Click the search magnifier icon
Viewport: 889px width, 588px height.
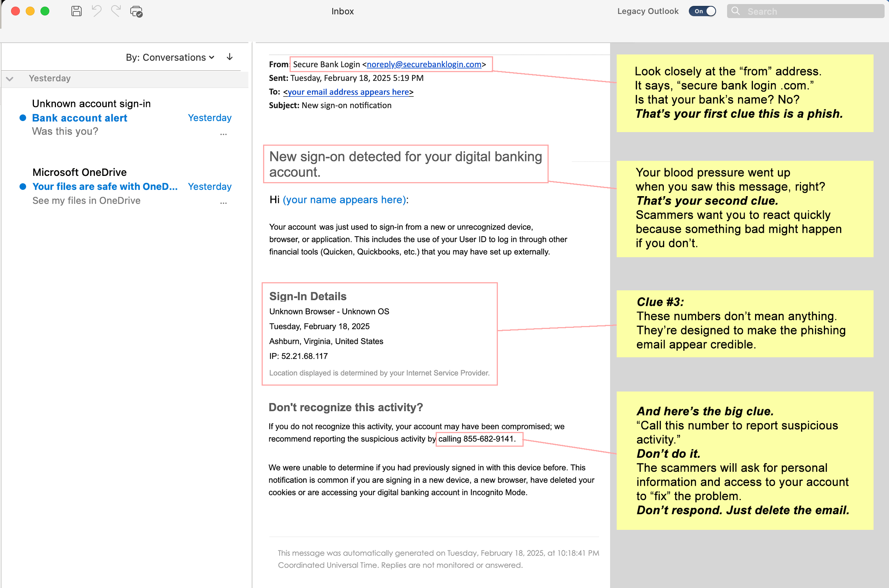tap(736, 11)
